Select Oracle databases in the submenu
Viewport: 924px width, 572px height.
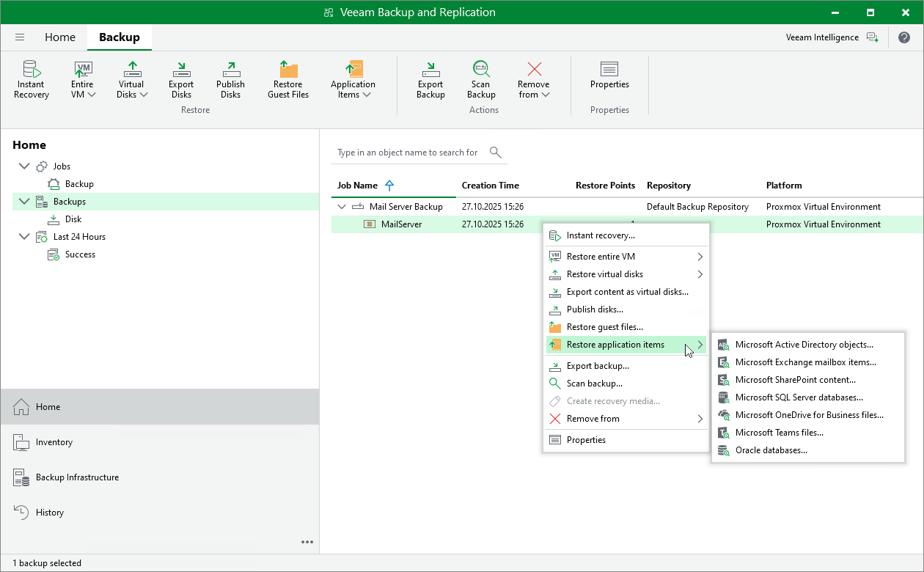tap(771, 450)
